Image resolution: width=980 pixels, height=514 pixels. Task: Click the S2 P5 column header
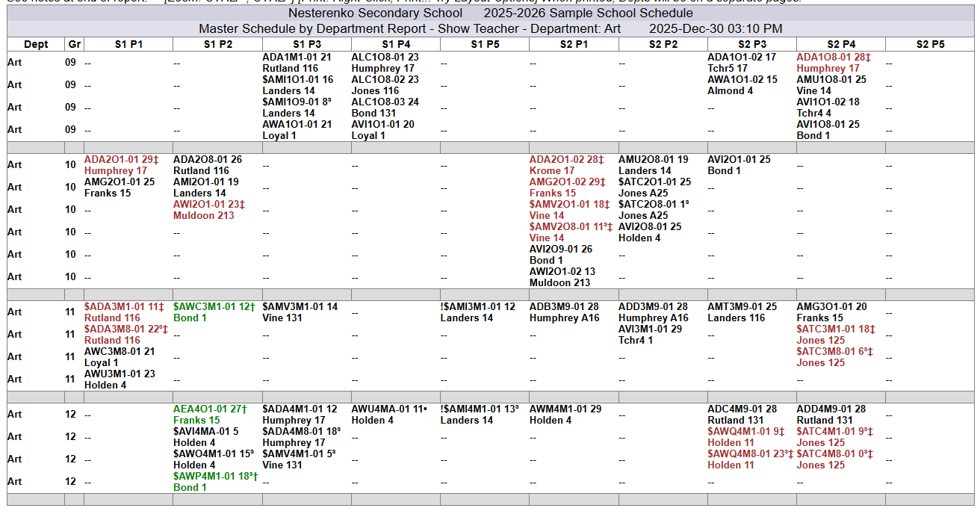[930, 45]
